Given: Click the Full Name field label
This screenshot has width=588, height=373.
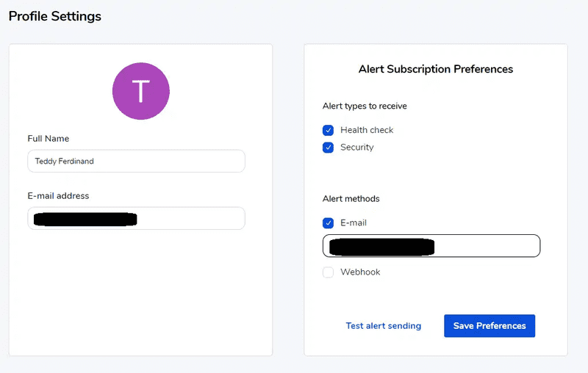Looking at the screenshot, I should [x=49, y=139].
